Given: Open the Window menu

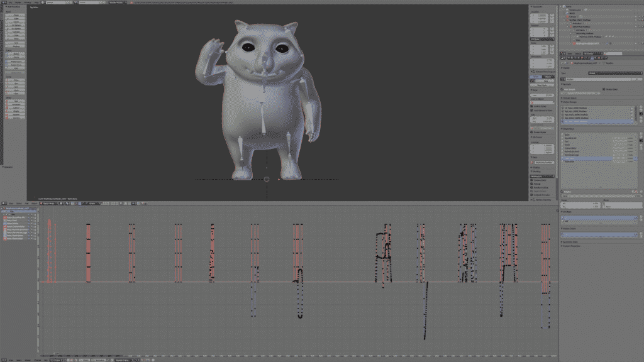Looking at the screenshot, I should point(28,2).
